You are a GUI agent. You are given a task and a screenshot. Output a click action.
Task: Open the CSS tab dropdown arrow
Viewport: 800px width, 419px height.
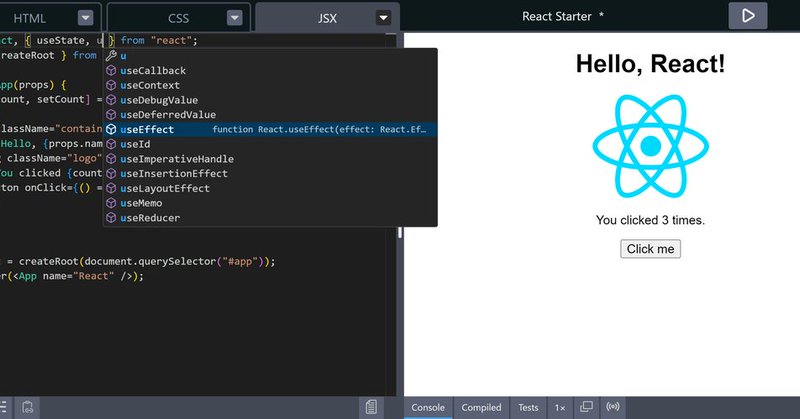click(234, 18)
